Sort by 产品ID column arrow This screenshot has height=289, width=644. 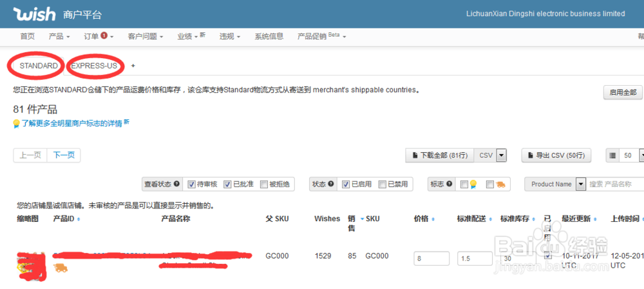[79, 219]
